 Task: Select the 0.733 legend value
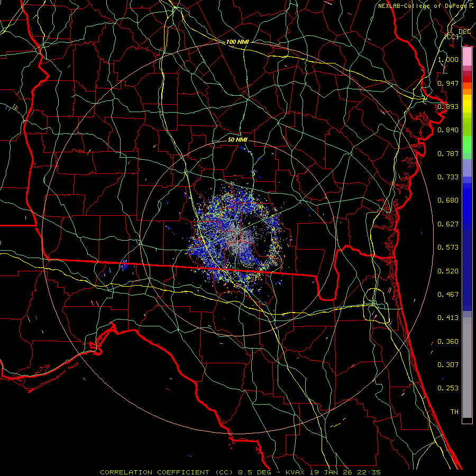coord(448,177)
